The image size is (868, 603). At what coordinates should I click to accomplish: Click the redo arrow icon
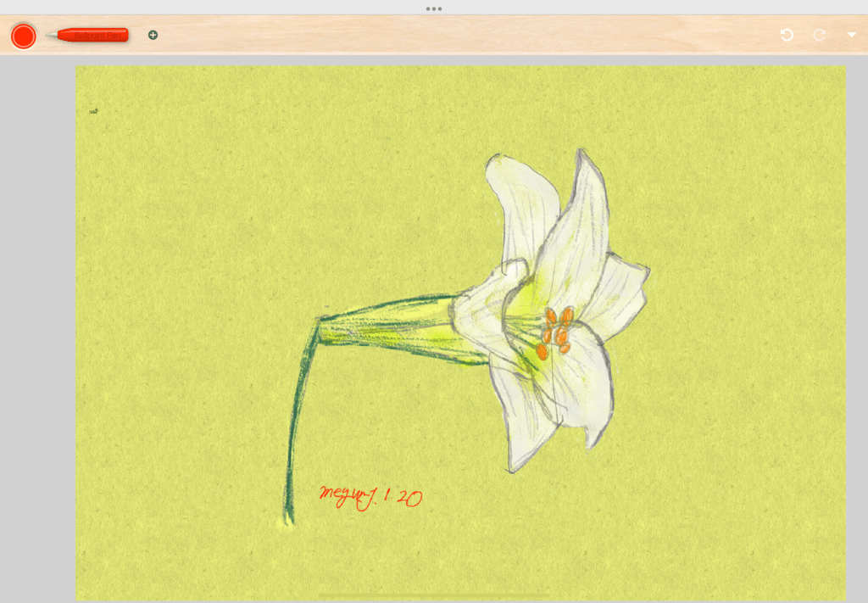[x=819, y=35]
